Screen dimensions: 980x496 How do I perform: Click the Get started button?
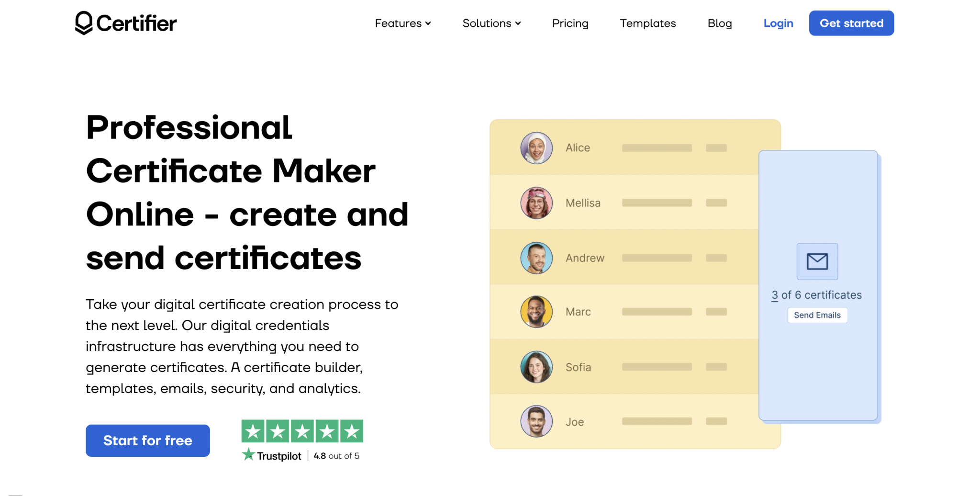pyautogui.click(x=851, y=23)
